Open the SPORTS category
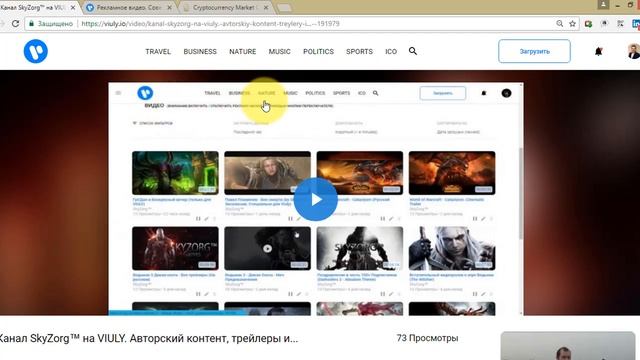The image size is (640, 360). (x=359, y=51)
